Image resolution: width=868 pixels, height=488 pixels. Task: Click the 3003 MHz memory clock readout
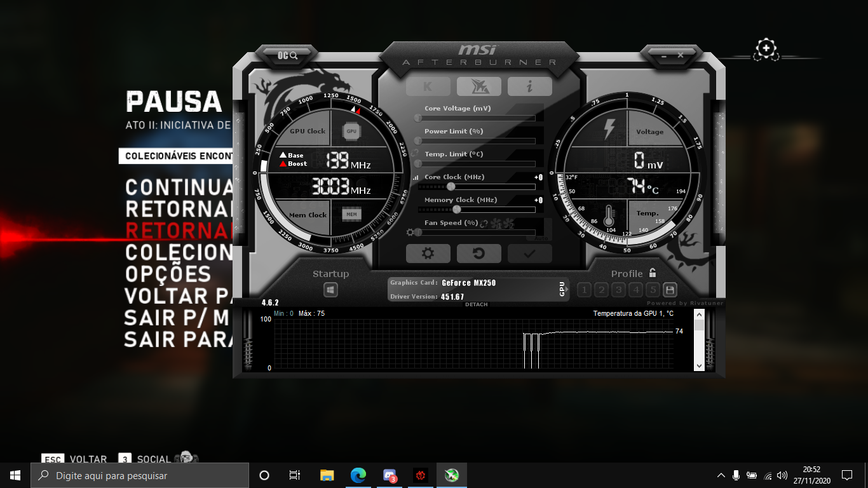pyautogui.click(x=341, y=186)
